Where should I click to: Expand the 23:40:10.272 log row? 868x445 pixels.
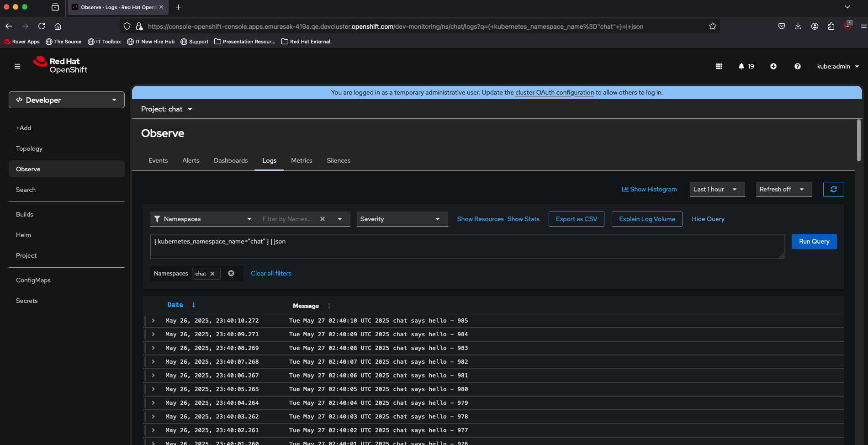click(153, 321)
